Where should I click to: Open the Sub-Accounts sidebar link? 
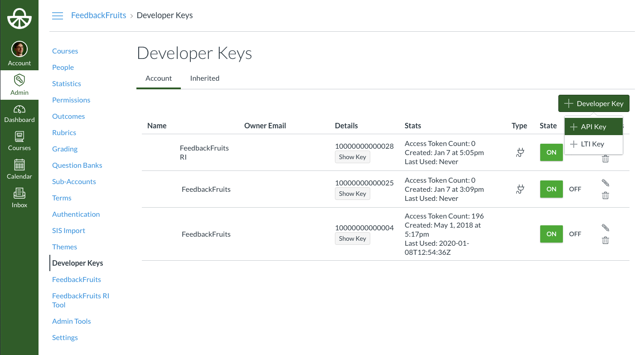pyautogui.click(x=74, y=181)
